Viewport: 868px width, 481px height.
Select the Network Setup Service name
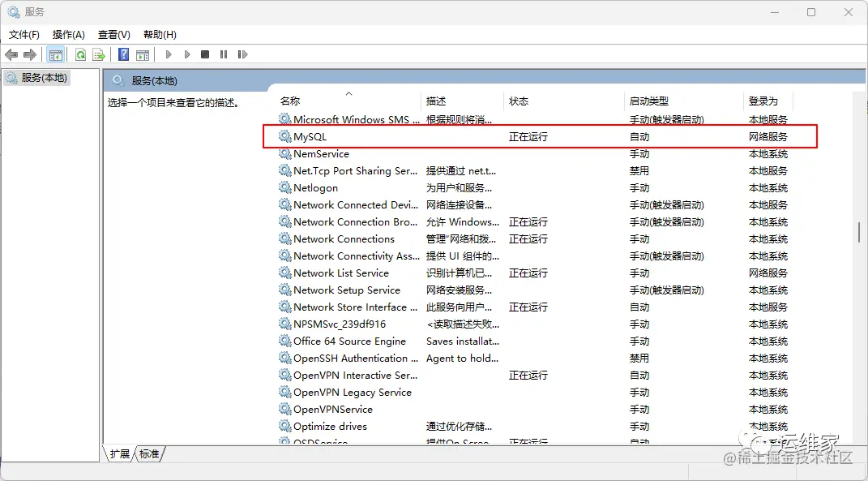pos(347,290)
